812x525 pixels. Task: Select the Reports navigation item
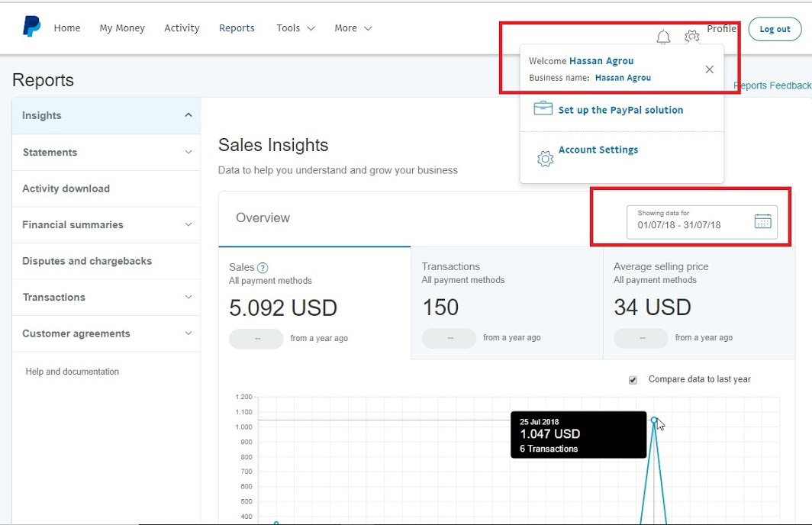point(237,28)
